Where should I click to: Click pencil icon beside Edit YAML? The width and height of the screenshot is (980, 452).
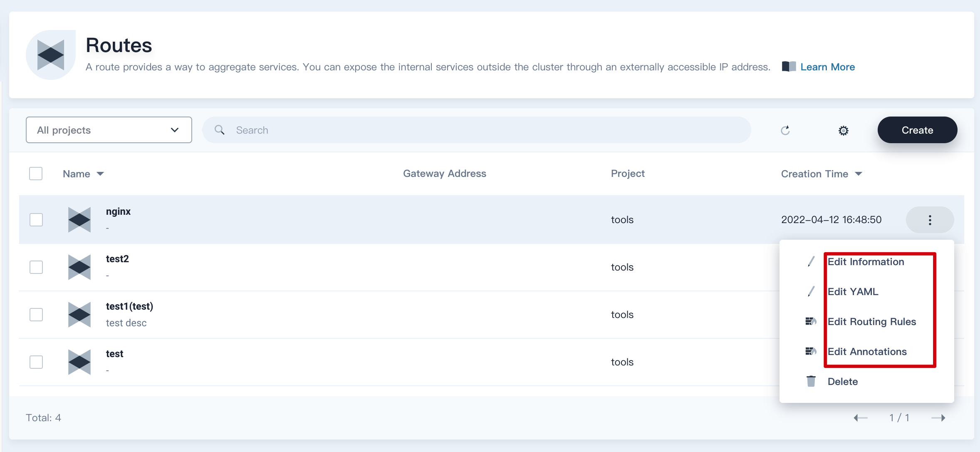click(x=811, y=291)
